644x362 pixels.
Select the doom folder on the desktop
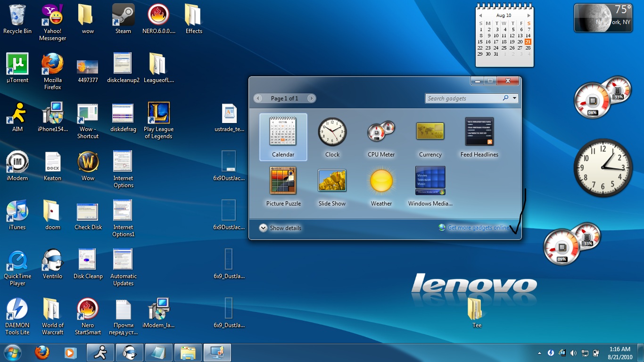pyautogui.click(x=52, y=215)
